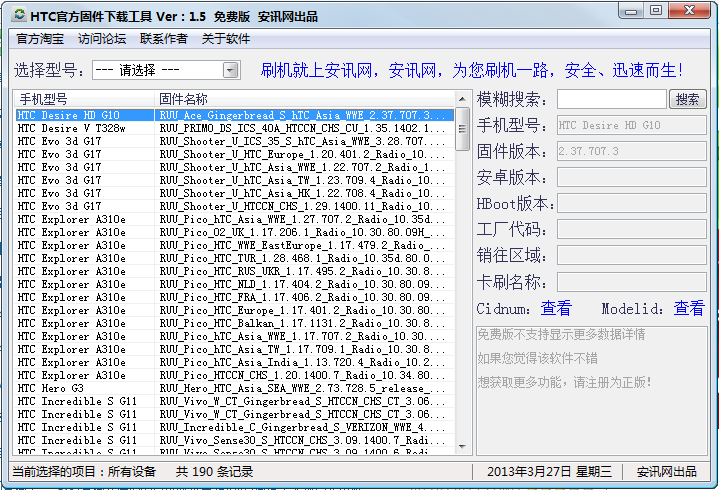Click the 查看 link next to Cidnum
719x490 pixels.
(x=556, y=308)
